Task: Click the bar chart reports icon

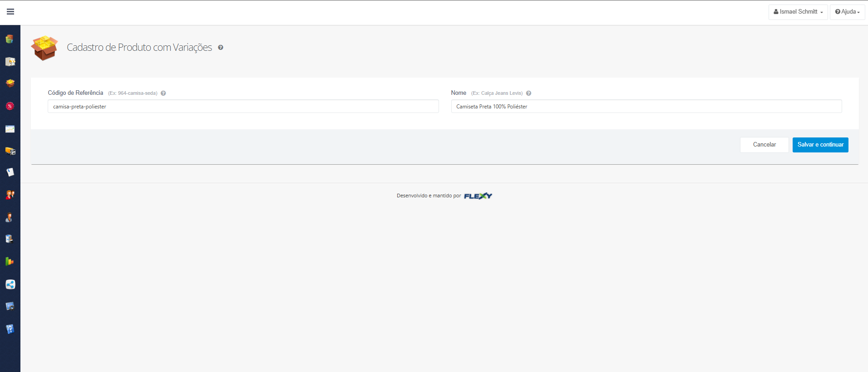Action: pos(10,262)
